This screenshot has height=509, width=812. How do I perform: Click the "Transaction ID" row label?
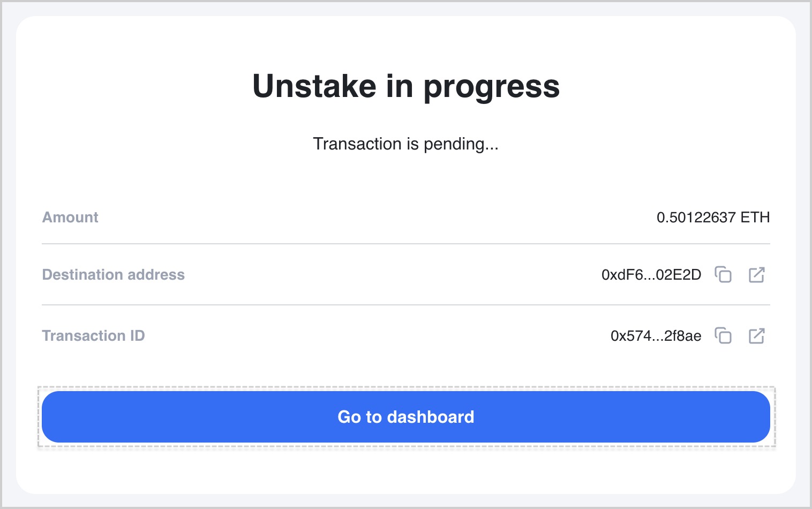point(93,336)
